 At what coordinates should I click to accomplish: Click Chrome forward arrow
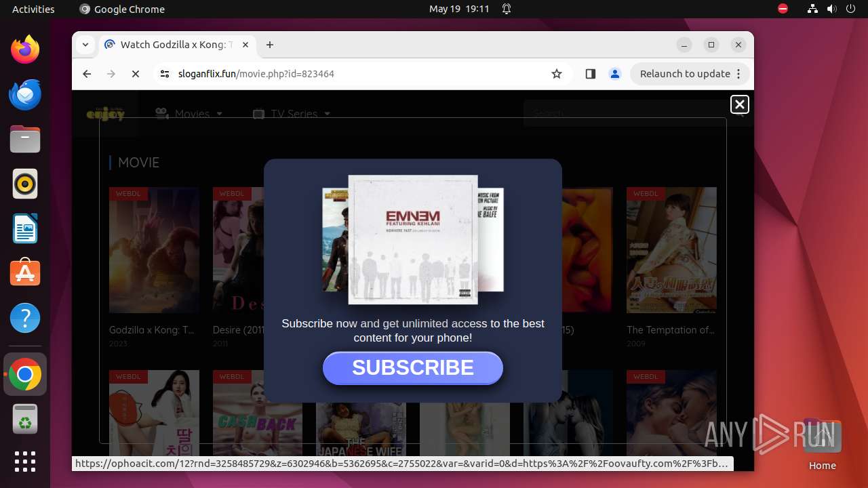click(x=111, y=74)
